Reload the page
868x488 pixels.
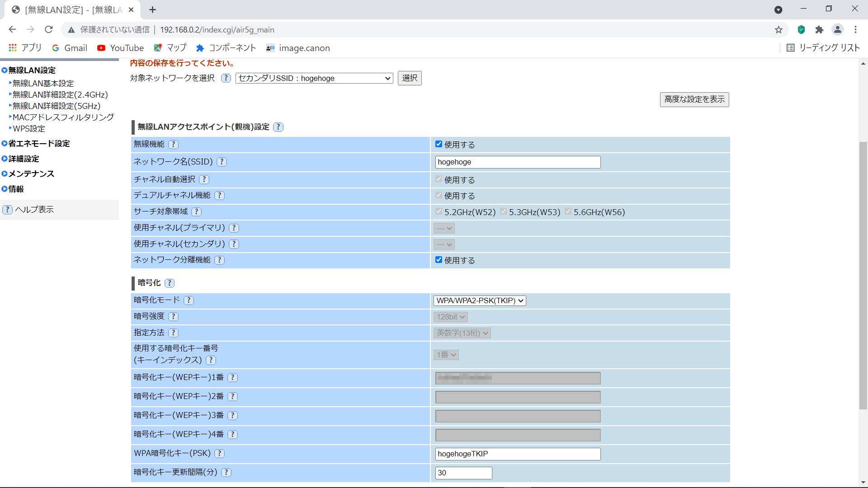(x=49, y=30)
